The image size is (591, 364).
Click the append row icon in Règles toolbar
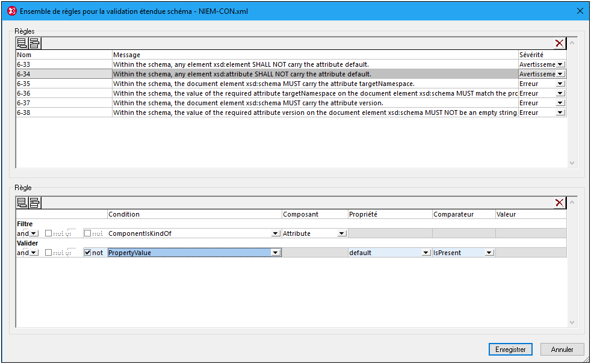tap(22, 43)
